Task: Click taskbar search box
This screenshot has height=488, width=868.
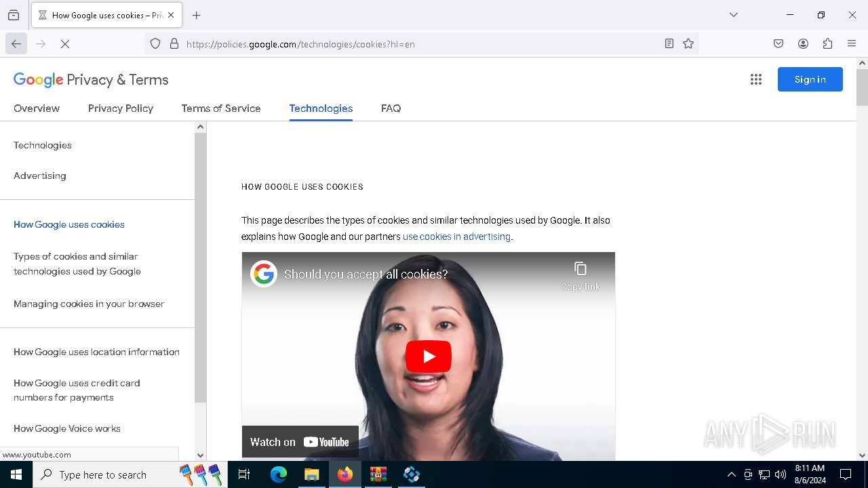Action: (x=129, y=474)
